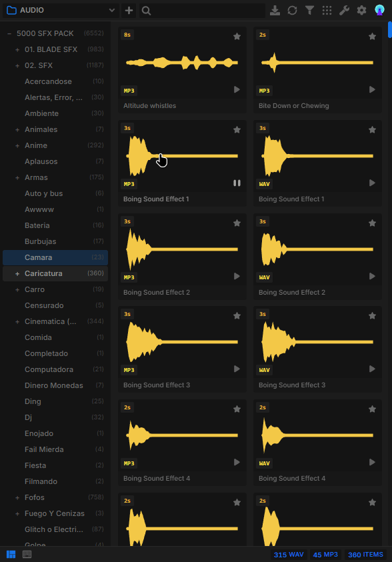
Task: Expand the Anime folder
Action: point(17,146)
